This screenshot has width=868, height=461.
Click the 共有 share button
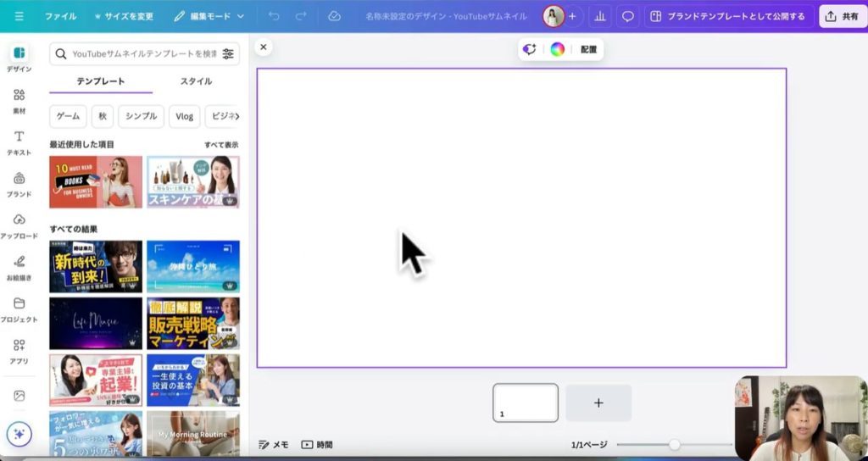842,16
